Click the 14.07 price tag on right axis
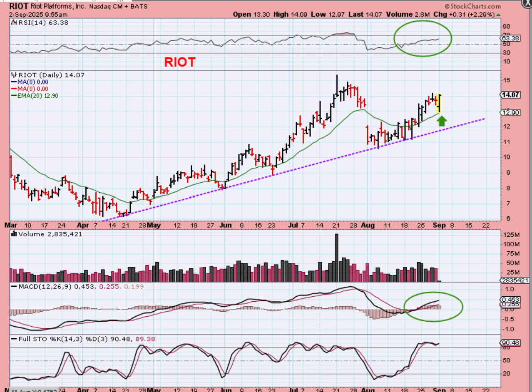The width and height of the screenshot is (532, 392). pos(510,94)
